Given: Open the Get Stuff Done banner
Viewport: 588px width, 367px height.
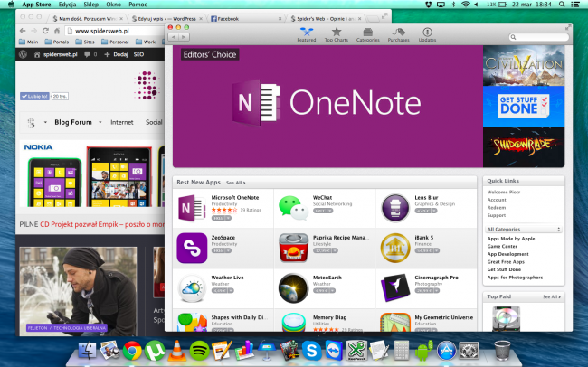Looking at the screenshot, I should click(524, 107).
